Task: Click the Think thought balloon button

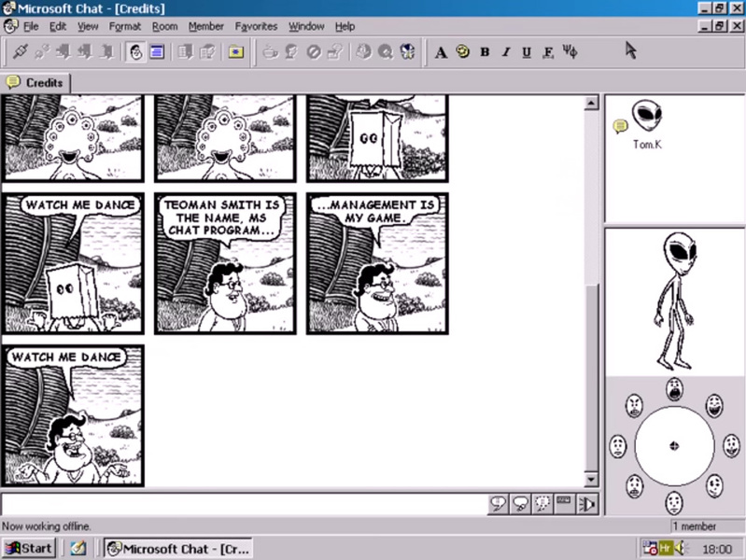Action: 520,504
